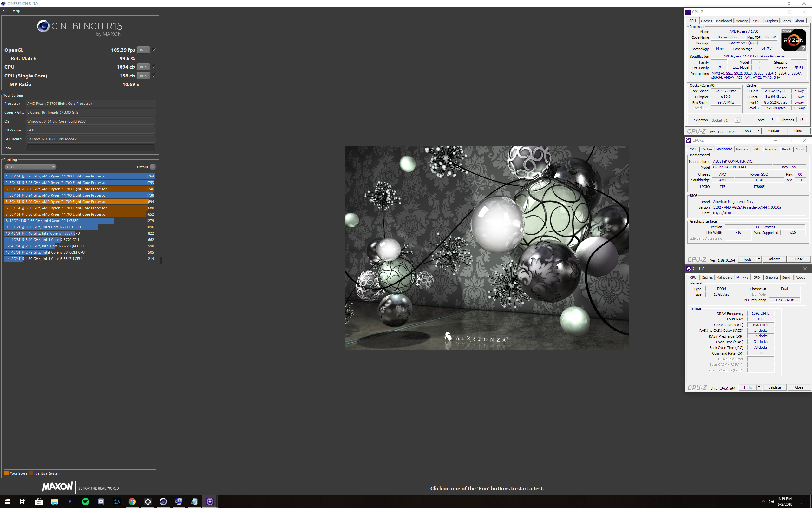Expand ranking Details with the arrow
This screenshot has height=508, width=812.
click(x=153, y=167)
